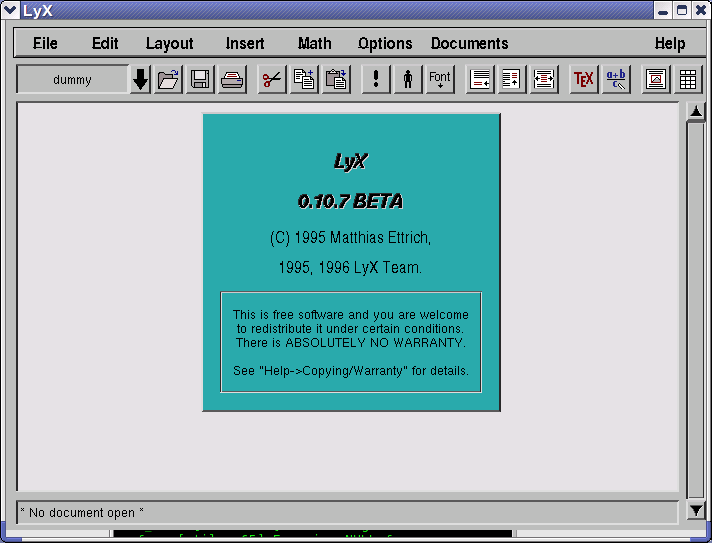Click the '0.10.7 BETA' version text
Screen dimensions: 712x543
click(x=350, y=202)
